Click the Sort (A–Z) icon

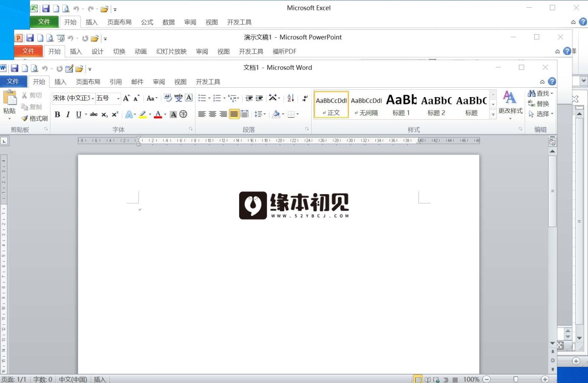coord(290,98)
